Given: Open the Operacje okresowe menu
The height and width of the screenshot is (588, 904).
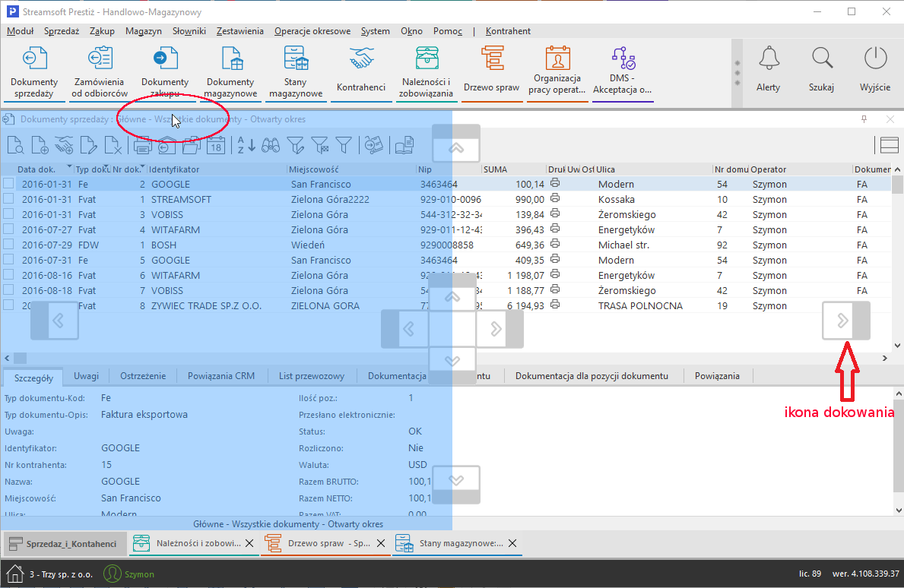Looking at the screenshot, I should pos(312,31).
